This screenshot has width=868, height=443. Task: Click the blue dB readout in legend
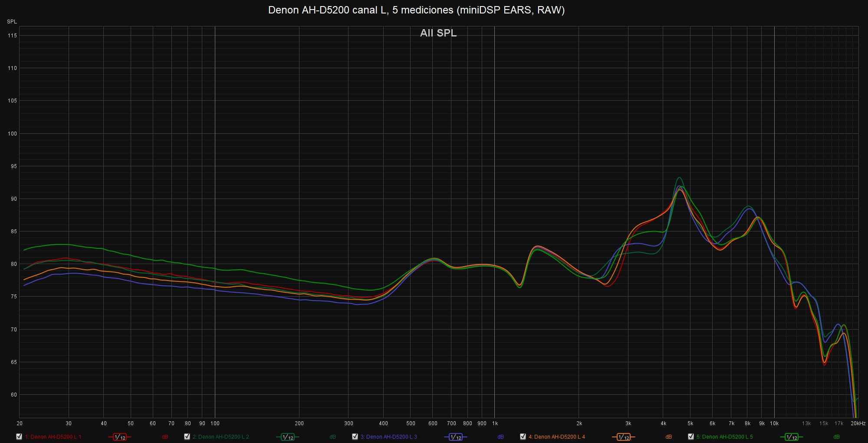point(500,437)
